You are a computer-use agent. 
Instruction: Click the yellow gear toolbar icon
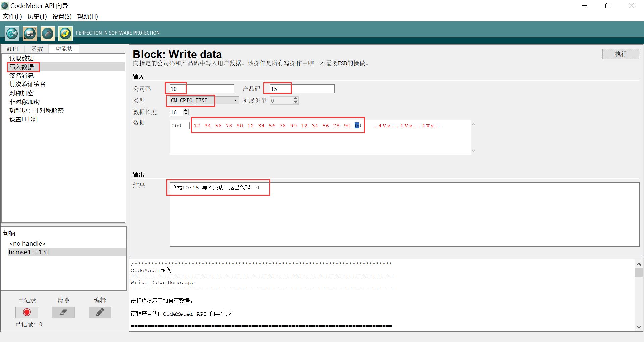pyautogui.click(x=65, y=33)
